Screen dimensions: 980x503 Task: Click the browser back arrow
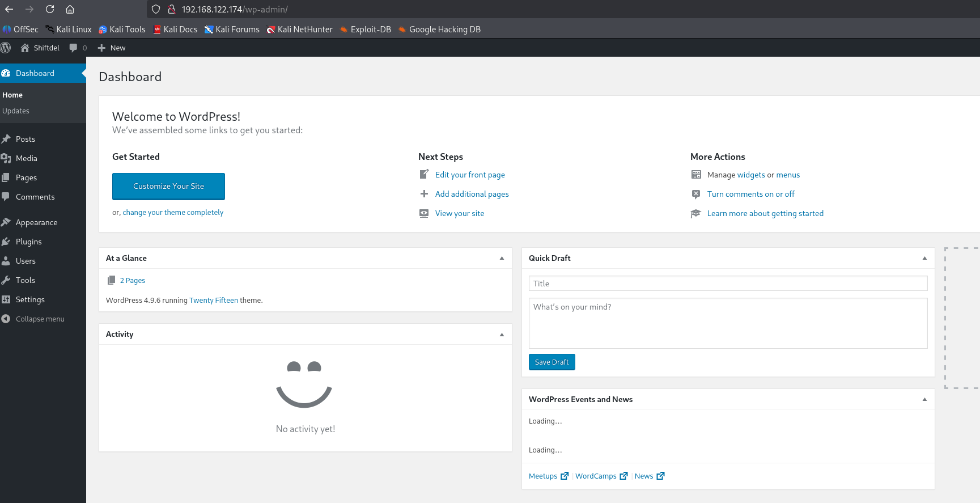pos(9,9)
